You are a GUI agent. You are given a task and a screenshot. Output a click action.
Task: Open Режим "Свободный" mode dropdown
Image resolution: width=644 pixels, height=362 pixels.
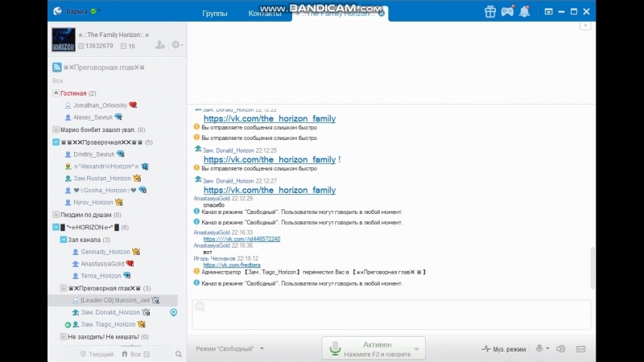click(229, 348)
